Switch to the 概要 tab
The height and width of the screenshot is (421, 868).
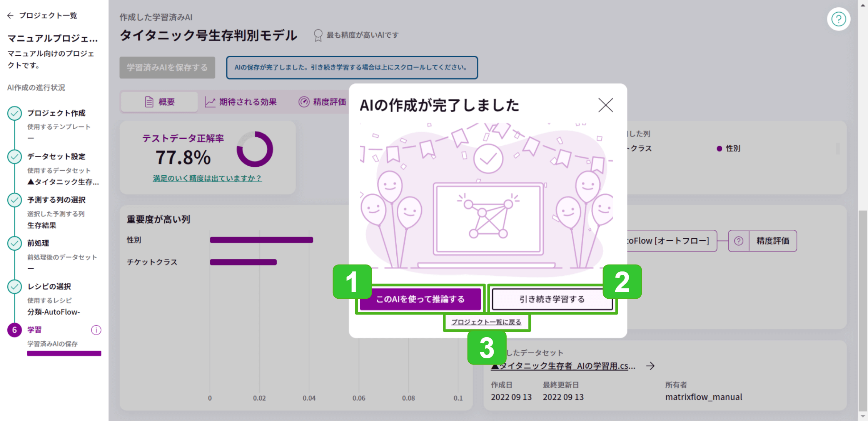coord(159,102)
